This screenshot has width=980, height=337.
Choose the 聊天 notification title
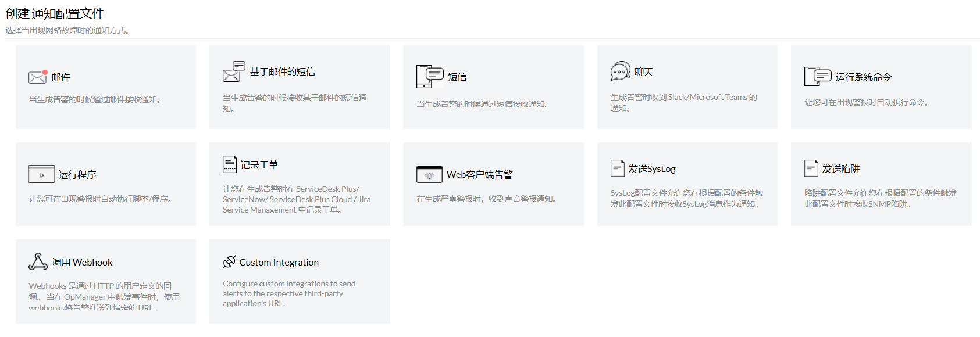pyautogui.click(x=644, y=71)
